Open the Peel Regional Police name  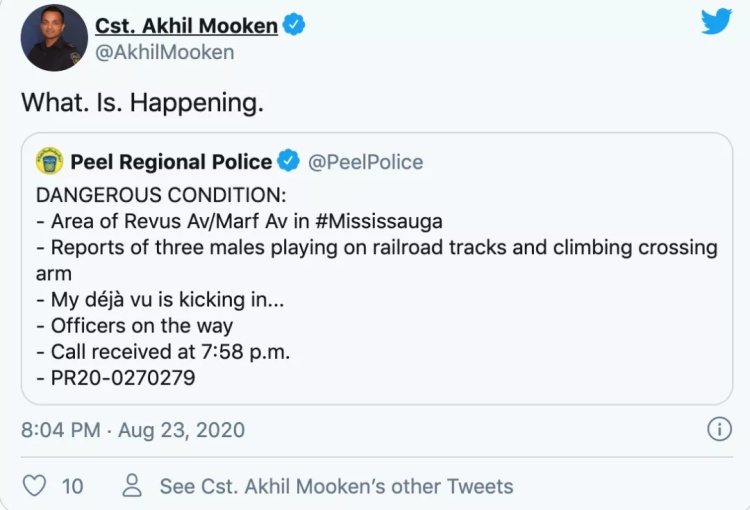[171, 162]
